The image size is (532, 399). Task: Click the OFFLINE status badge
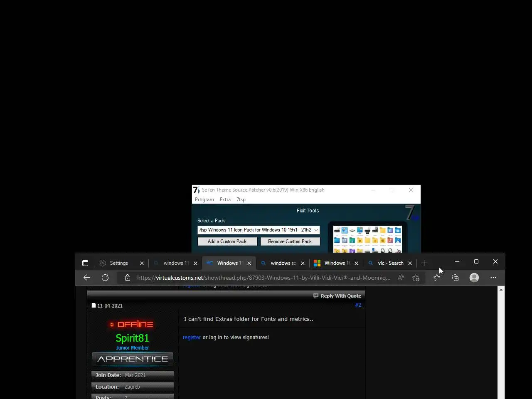tap(132, 324)
